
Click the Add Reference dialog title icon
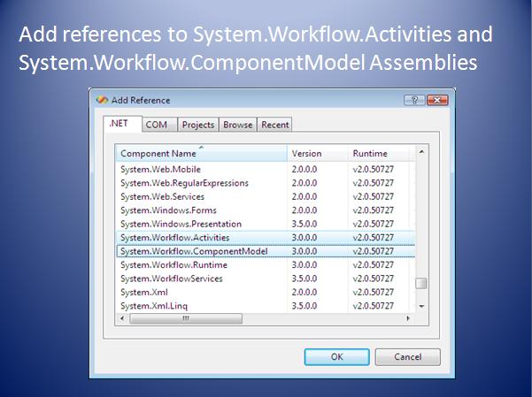tap(102, 100)
